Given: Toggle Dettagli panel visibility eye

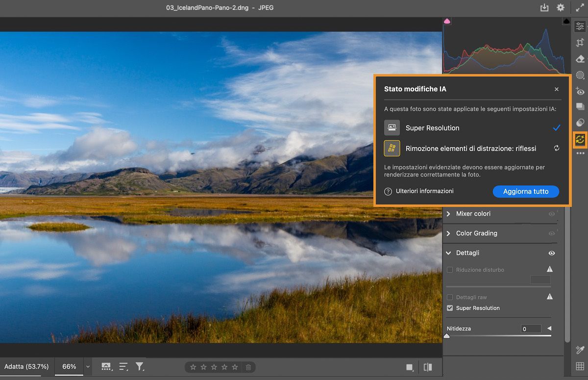Looking at the screenshot, I should click(552, 253).
